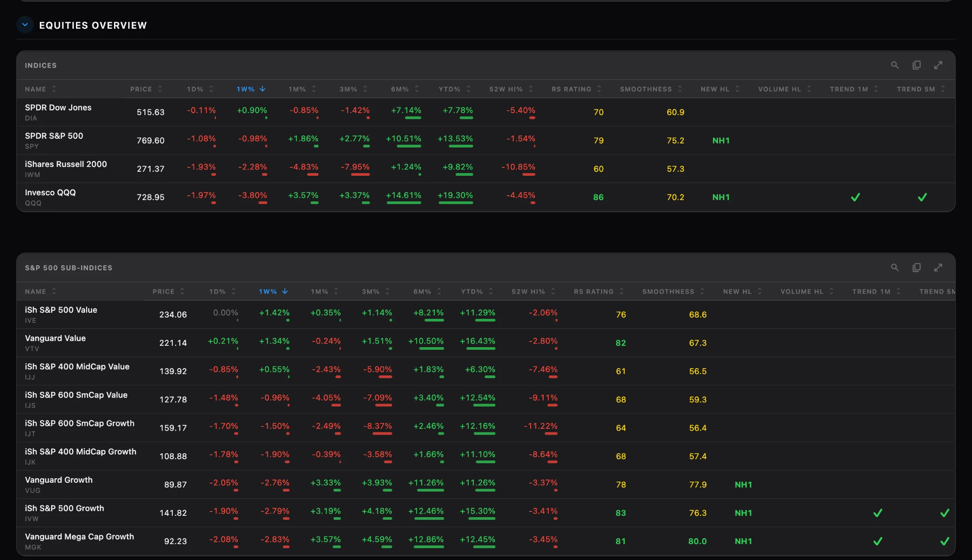Select the Vanguard Value VTV row
This screenshot has width=972, height=560.
(x=486, y=343)
